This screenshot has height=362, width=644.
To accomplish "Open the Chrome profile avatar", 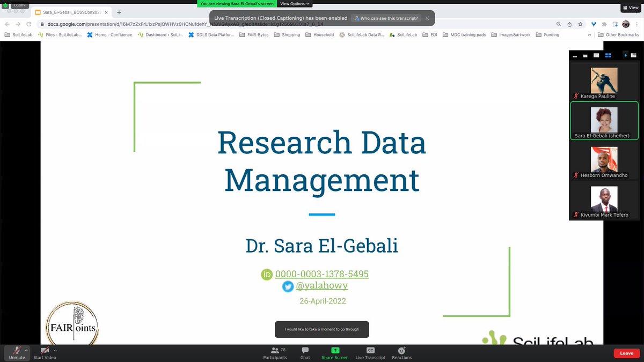I will [626, 24].
